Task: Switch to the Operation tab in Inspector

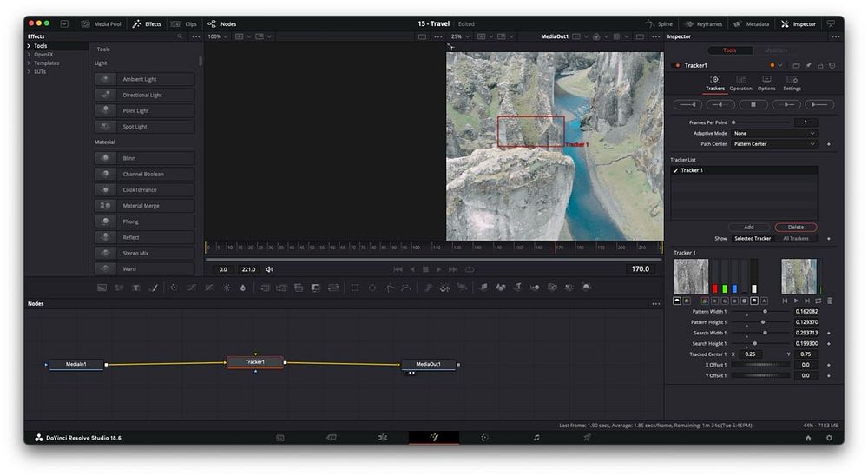Action: tap(740, 83)
